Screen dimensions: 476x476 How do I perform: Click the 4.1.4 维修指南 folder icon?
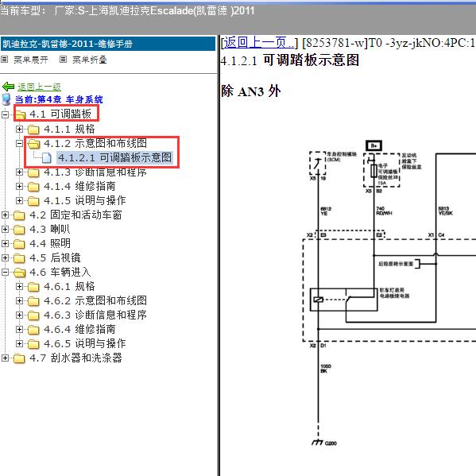[x=33, y=187]
